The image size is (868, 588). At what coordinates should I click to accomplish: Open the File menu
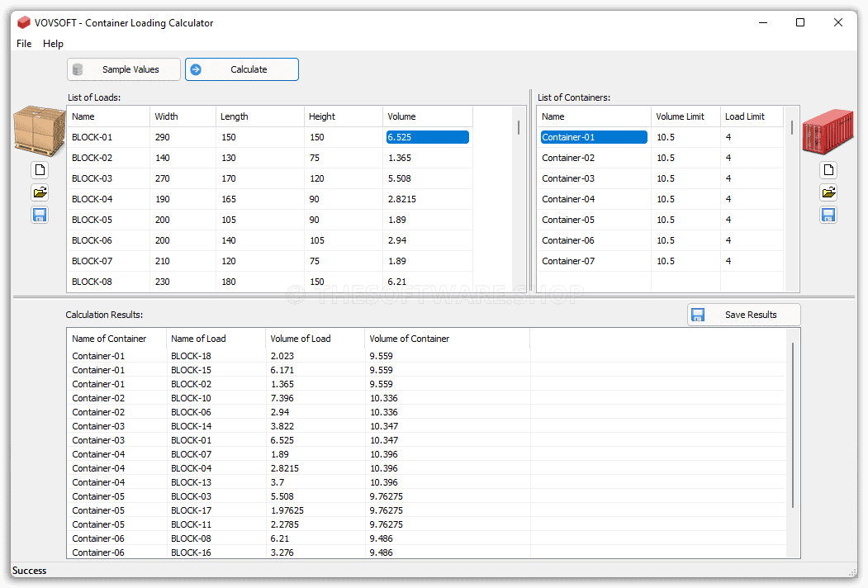click(24, 44)
